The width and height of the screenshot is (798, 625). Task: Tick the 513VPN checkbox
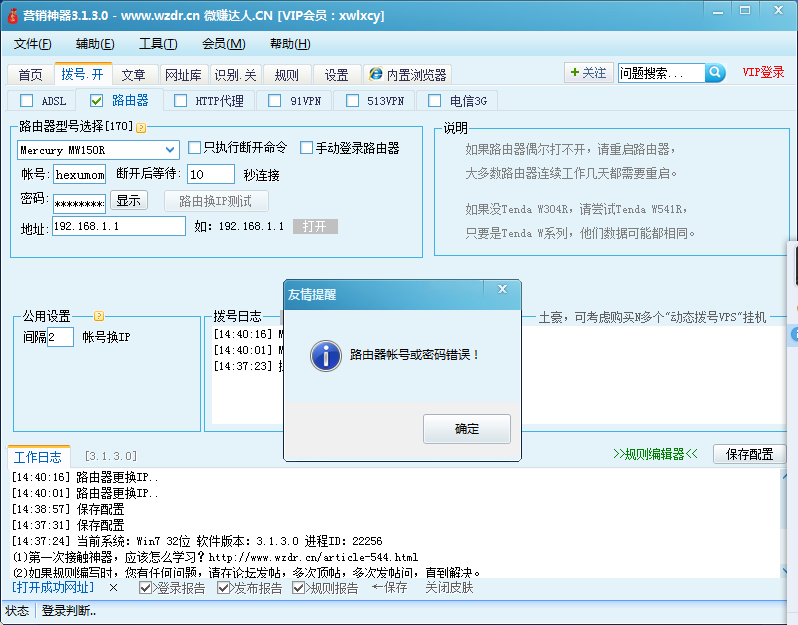click(352, 101)
